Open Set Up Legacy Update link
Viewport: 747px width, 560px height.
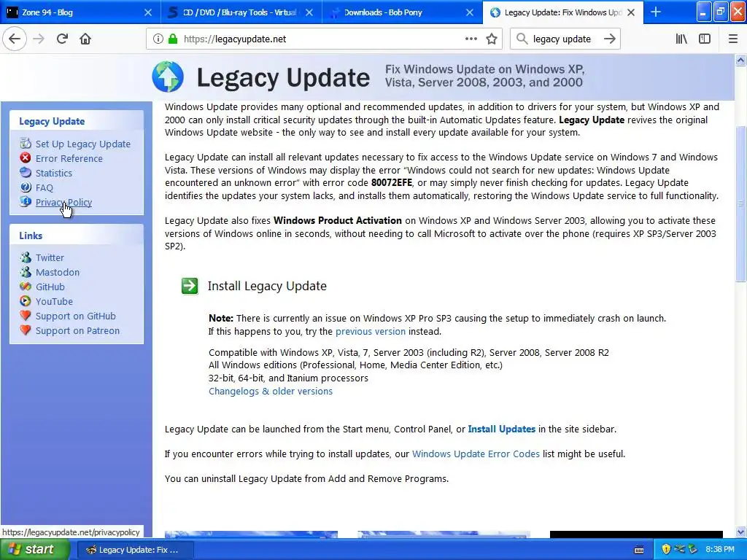click(83, 144)
